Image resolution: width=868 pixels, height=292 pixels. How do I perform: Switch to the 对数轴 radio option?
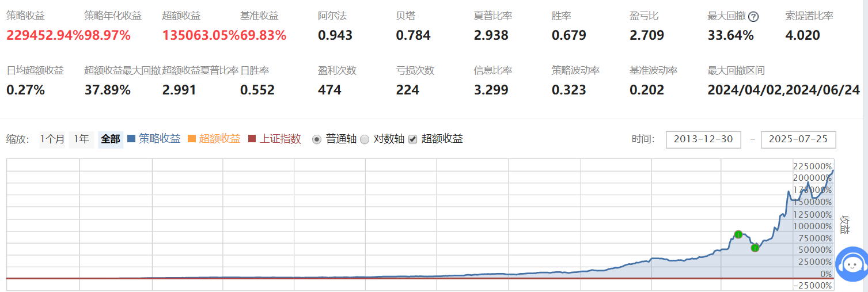coord(364,139)
